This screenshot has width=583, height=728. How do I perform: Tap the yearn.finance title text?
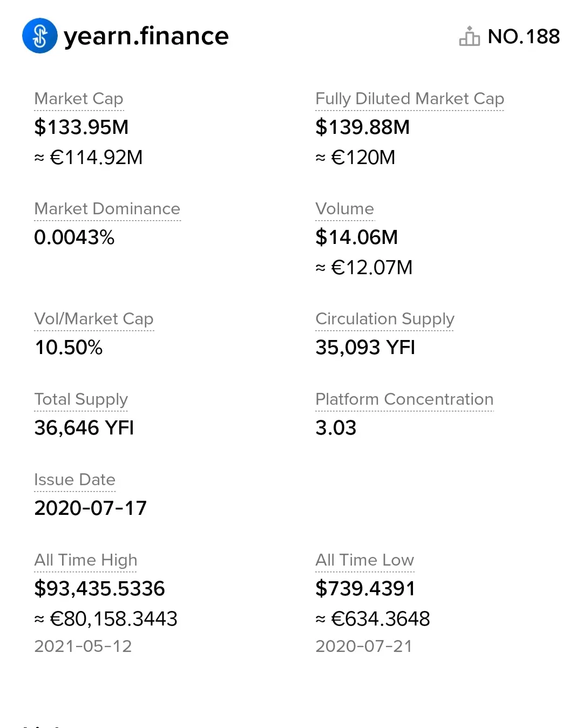click(x=146, y=36)
